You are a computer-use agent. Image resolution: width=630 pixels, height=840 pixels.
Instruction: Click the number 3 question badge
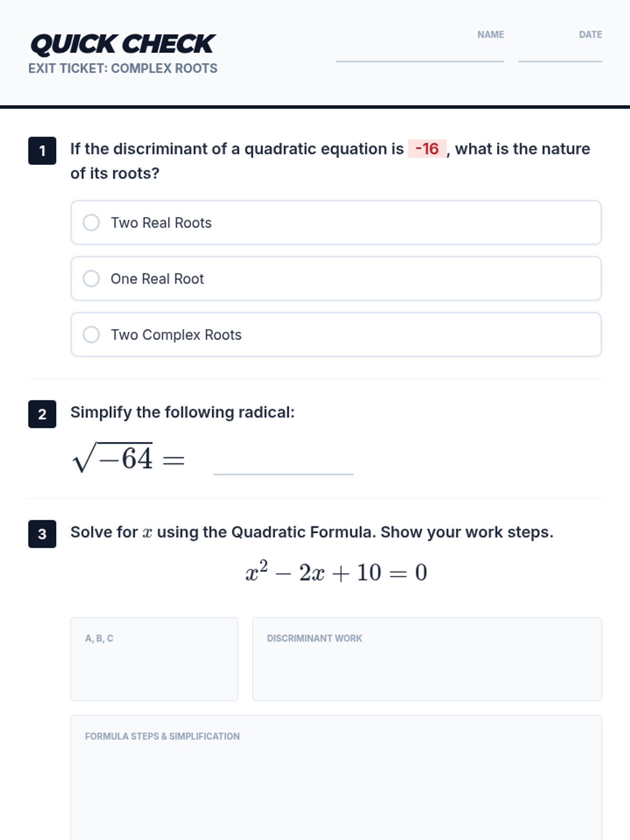click(x=42, y=534)
